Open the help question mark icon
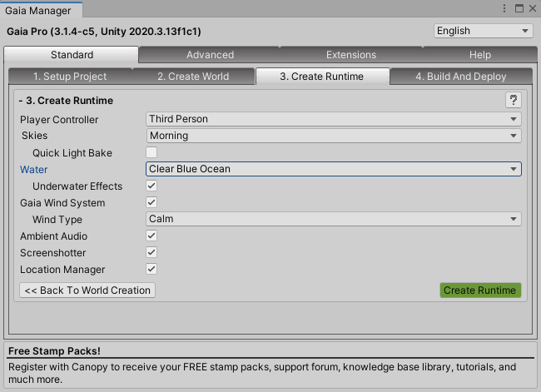This screenshot has height=392, width=541. tap(513, 101)
